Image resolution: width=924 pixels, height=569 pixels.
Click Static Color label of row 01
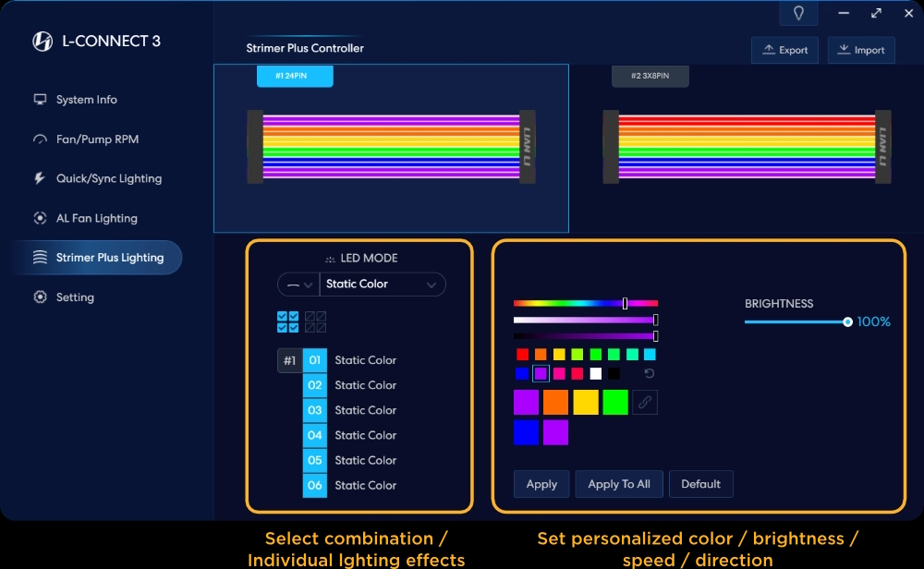(365, 360)
